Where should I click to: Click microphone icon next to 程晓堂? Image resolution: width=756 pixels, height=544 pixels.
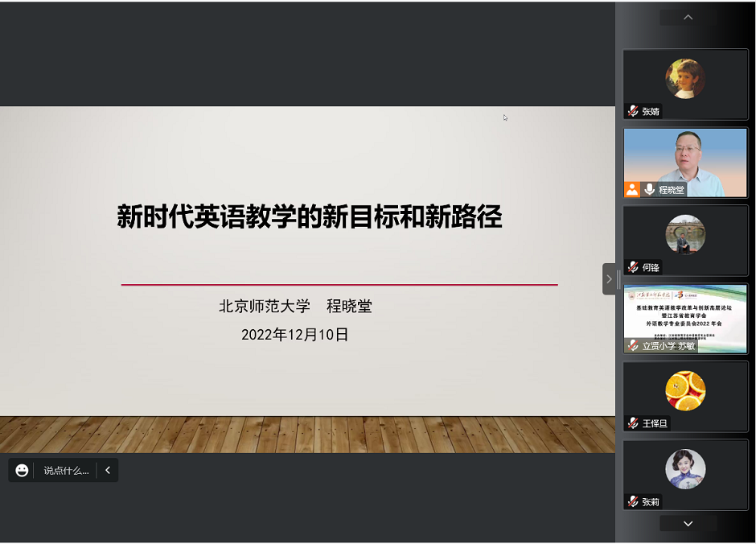649,190
